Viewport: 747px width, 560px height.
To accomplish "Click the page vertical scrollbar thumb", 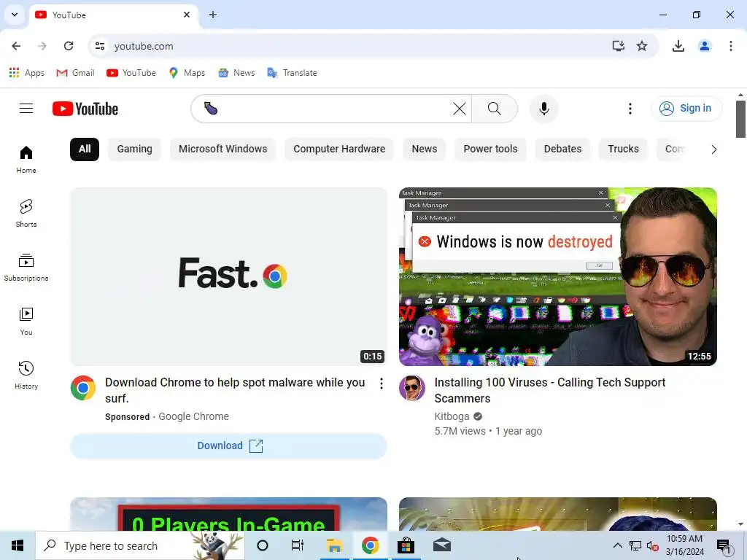I will [740, 119].
